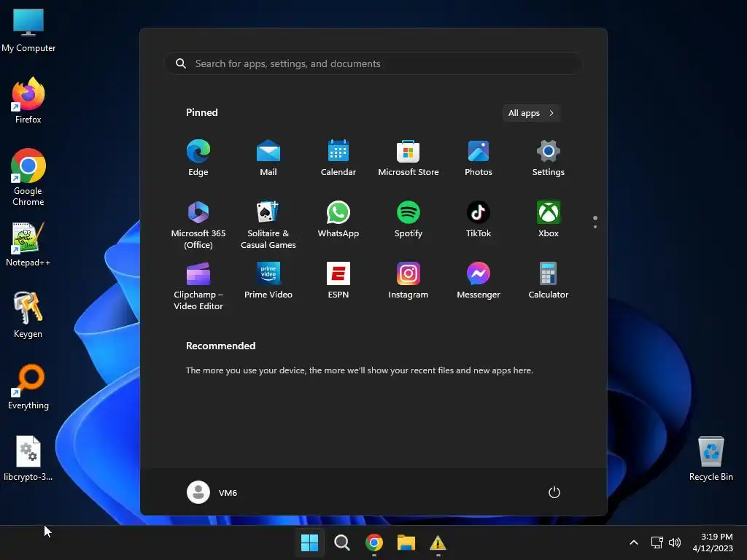Go to next page of pinned apps
The height and width of the screenshot is (560, 747).
pos(595,226)
